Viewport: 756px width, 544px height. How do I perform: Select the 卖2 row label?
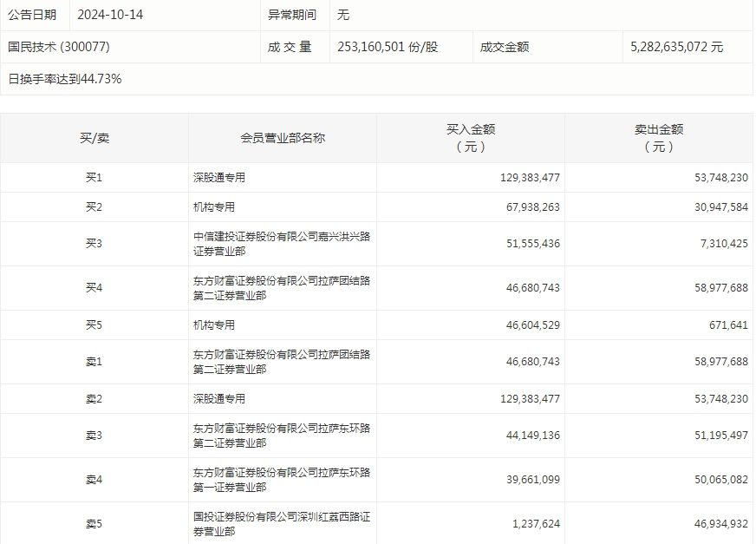click(x=94, y=399)
